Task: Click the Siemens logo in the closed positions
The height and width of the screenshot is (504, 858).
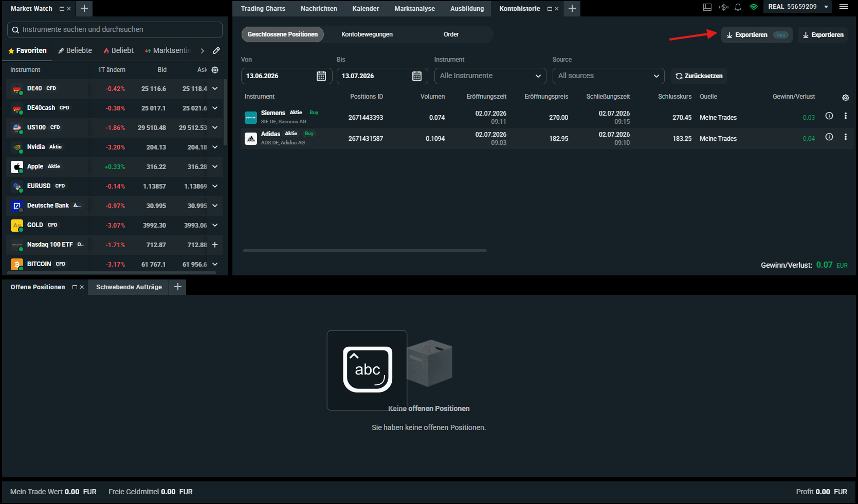Action: coord(251,118)
